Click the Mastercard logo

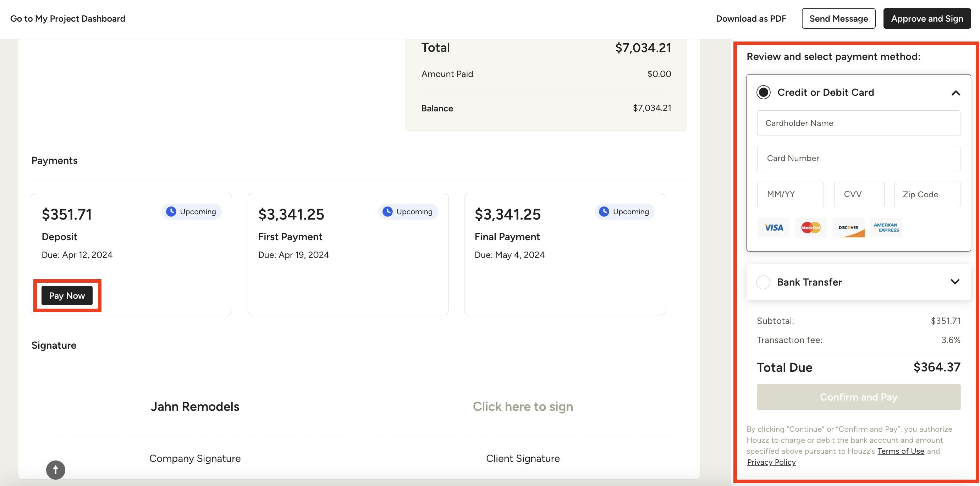tap(811, 227)
